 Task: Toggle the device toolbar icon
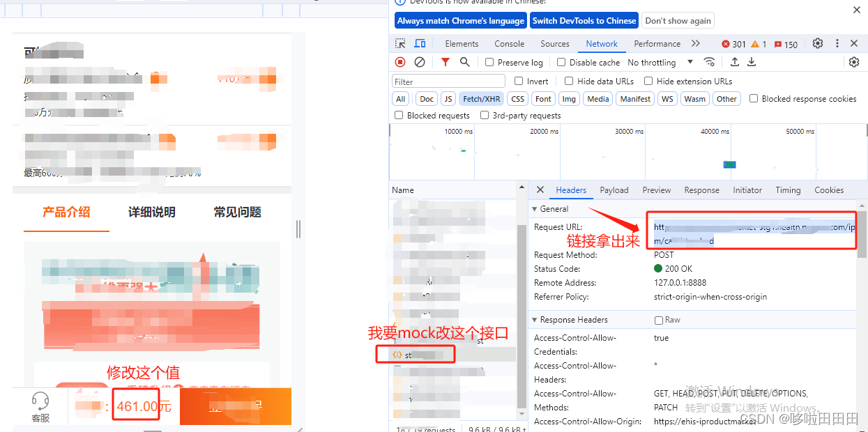419,43
